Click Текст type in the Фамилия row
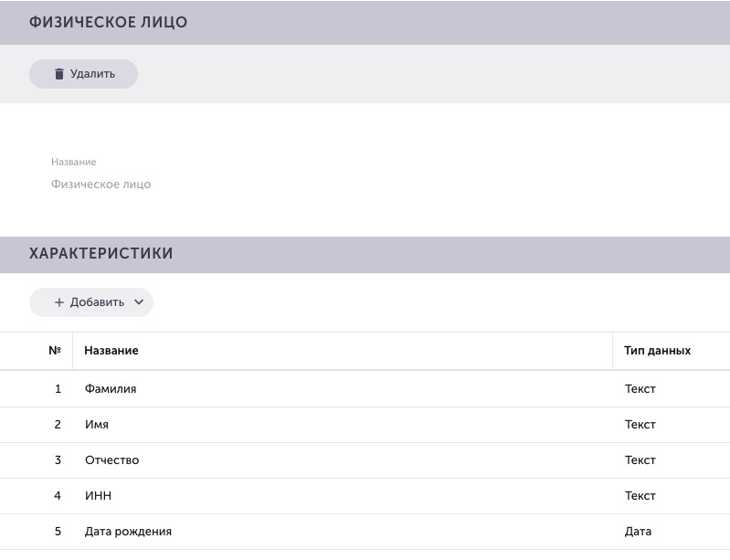This screenshot has width=730, height=560. 640,388
